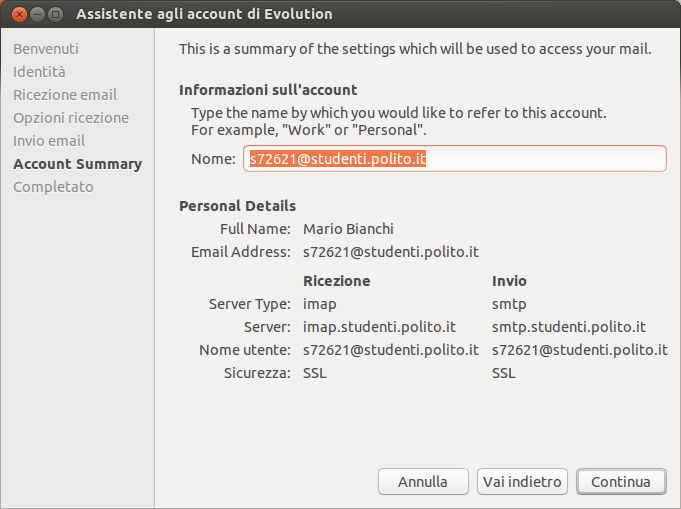
Task: Select Opzioni ricezione in the sidebar
Action: point(71,118)
